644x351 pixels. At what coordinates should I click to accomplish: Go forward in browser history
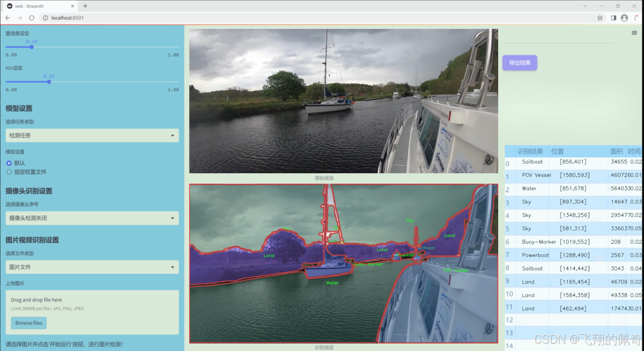19,18
